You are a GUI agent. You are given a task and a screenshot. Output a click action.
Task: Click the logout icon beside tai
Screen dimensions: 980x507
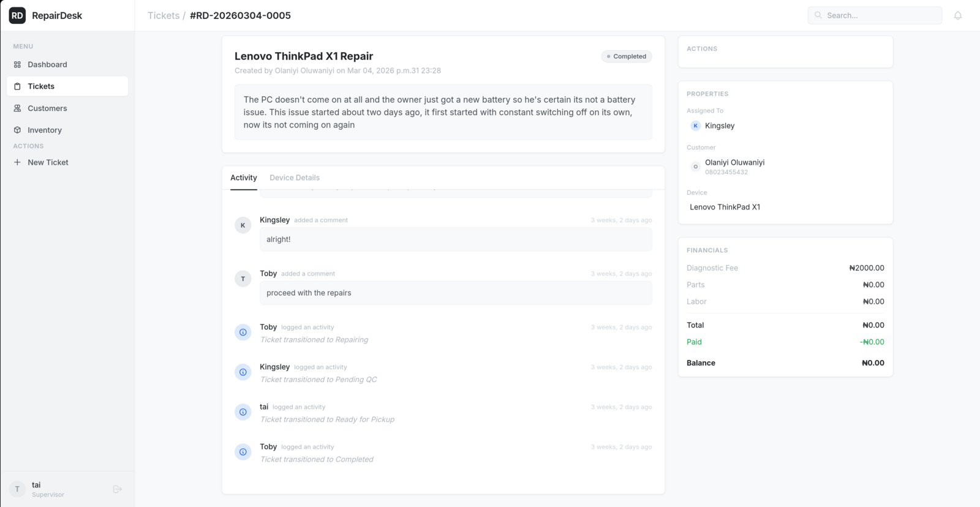pyautogui.click(x=118, y=489)
